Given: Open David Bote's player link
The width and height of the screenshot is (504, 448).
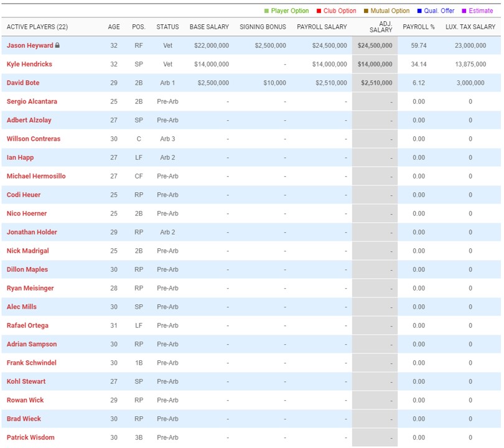Looking at the screenshot, I should pyautogui.click(x=23, y=83).
